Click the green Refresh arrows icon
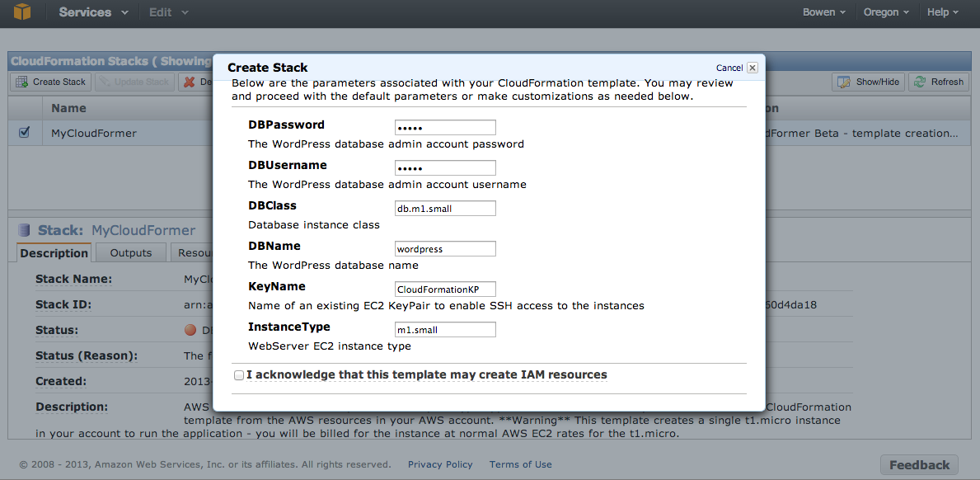The image size is (980, 480). (919, 82)
